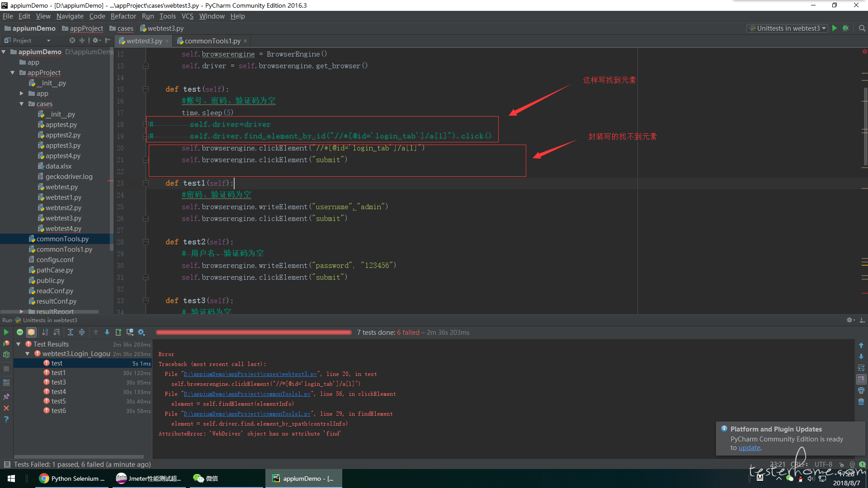Close the webtest3.py tab
Viewport: 868px width, 488px height.
[x=167, y=41]
